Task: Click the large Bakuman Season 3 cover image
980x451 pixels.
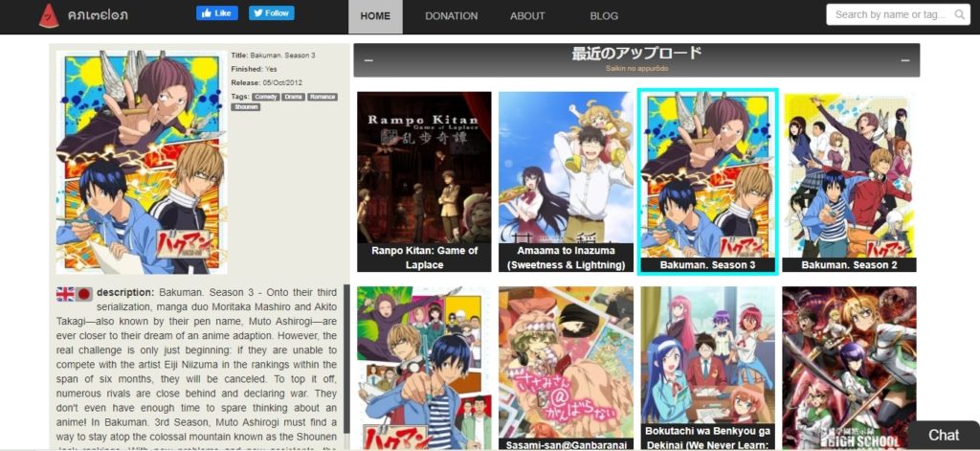Action: tap(142, 162)
